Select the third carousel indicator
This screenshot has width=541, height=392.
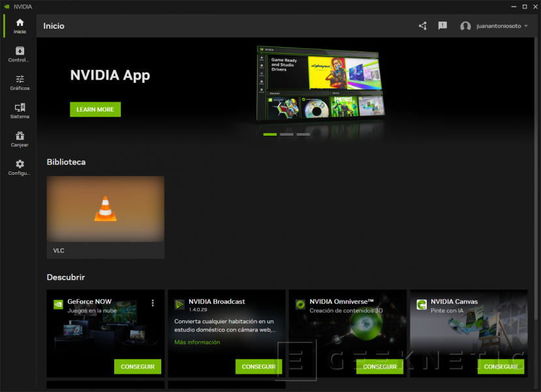click(x=303, y=134)
